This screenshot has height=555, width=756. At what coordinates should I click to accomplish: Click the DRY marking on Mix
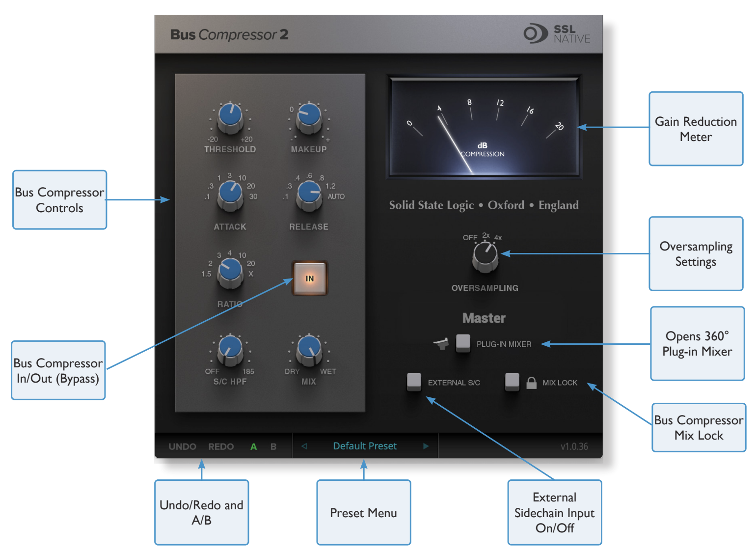point(292,372)
